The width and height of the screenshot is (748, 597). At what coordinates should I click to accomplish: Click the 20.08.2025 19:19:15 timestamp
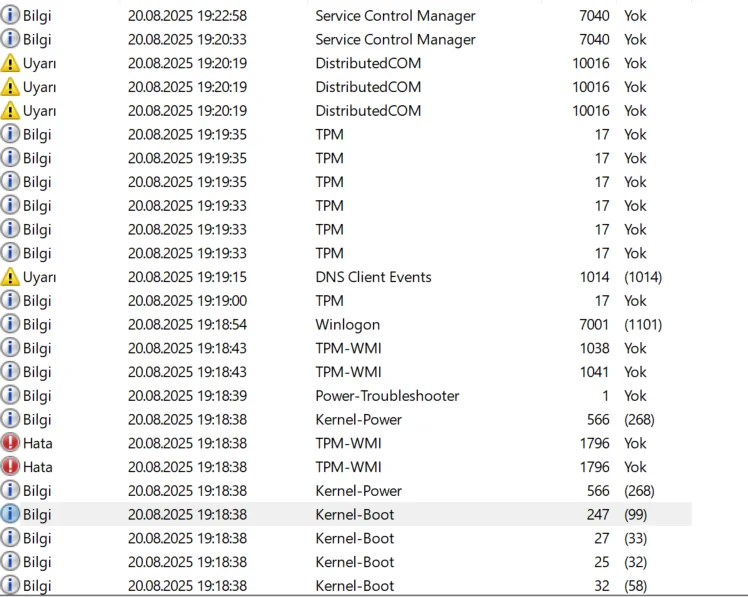tap(187, 277)
